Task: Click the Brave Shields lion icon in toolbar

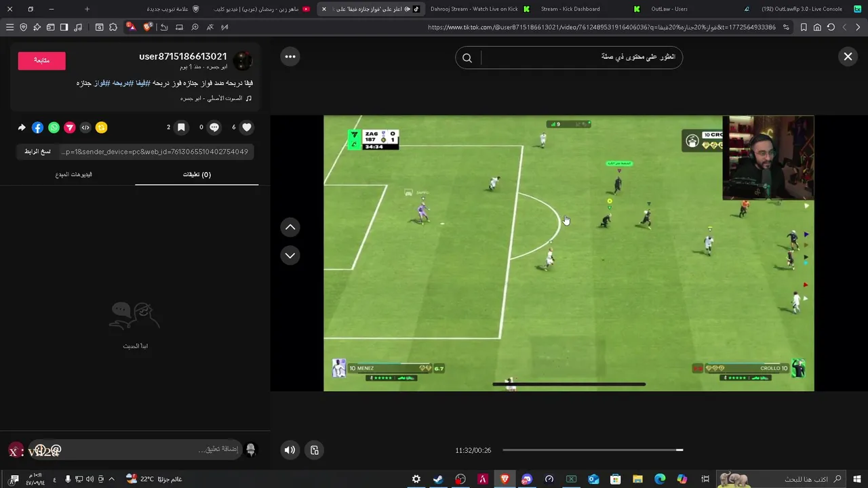Action: (148, 27)
